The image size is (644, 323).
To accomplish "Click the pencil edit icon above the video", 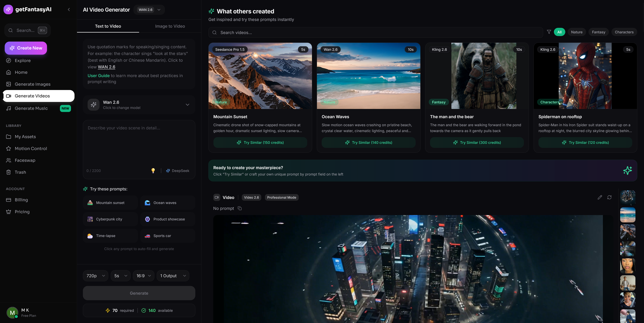I will (600, 197).
